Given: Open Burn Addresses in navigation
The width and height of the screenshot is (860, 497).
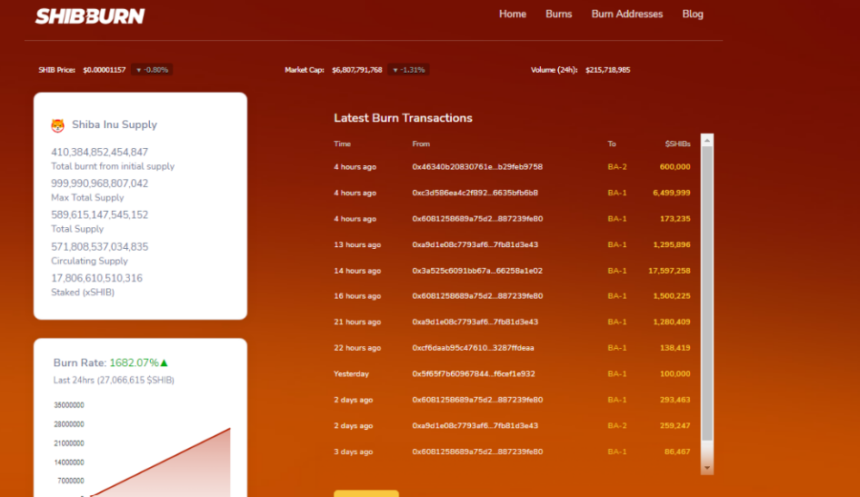Looking at the screenshot, I should [627, 14].
